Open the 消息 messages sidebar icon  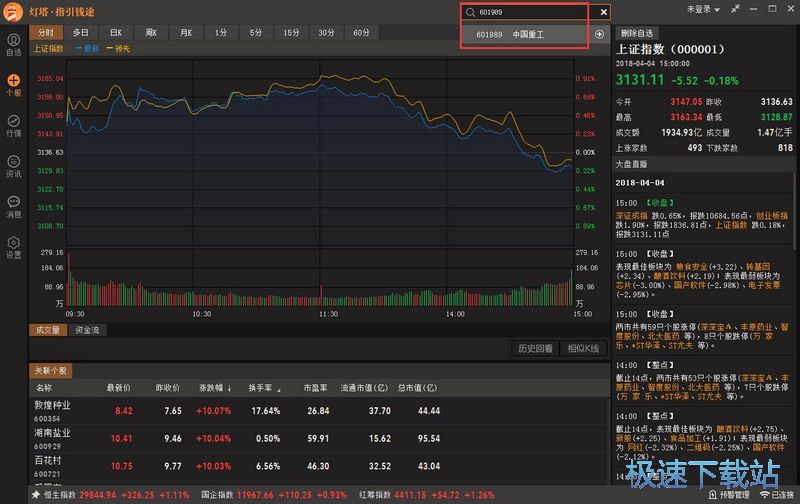pos(14,207)
